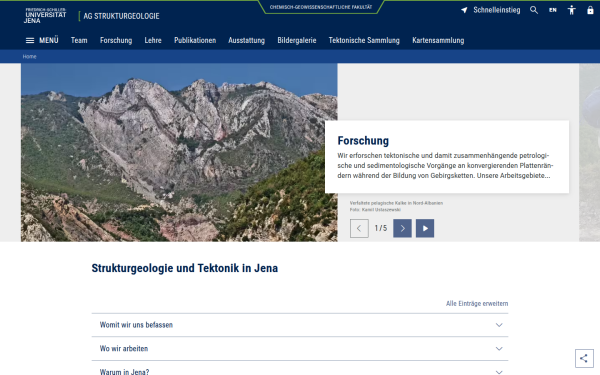Viewport: 600px width, 375px height.
Task: Open Ausstattung in navigation bar
Action: point(246,41)
